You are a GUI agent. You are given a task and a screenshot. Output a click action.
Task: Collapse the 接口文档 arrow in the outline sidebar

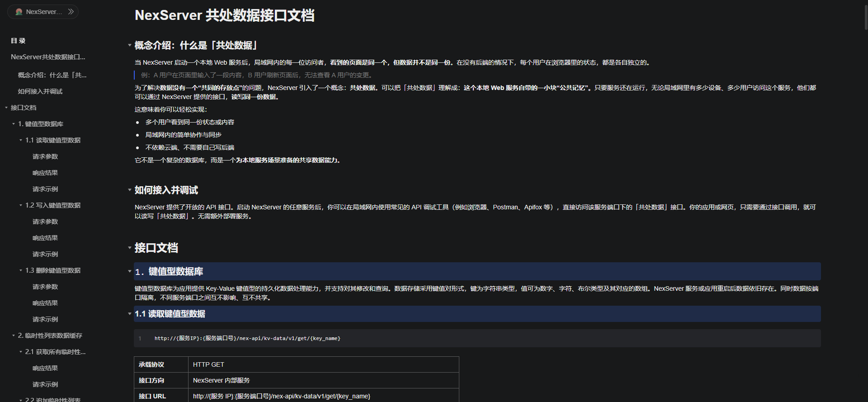point(6,108)
